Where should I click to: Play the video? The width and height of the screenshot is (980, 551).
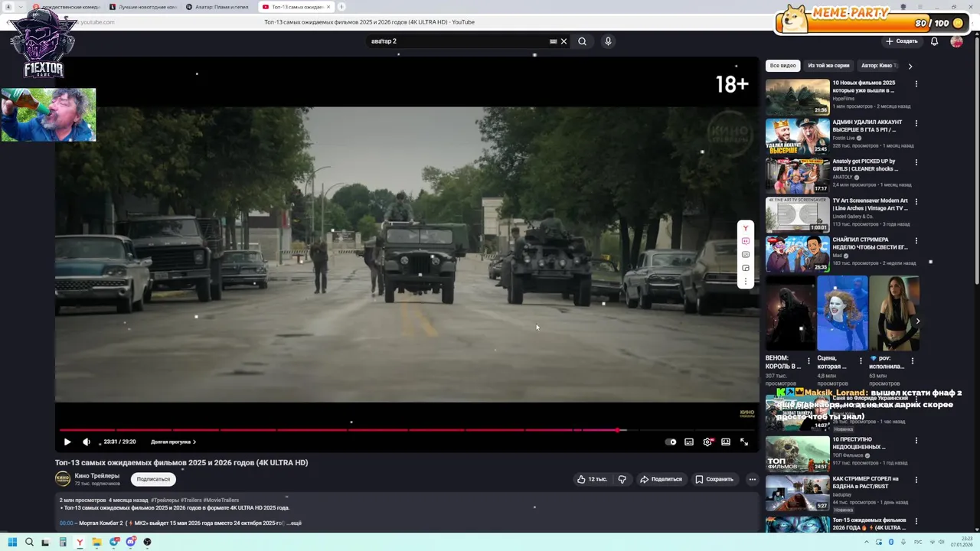click(67, 442)
